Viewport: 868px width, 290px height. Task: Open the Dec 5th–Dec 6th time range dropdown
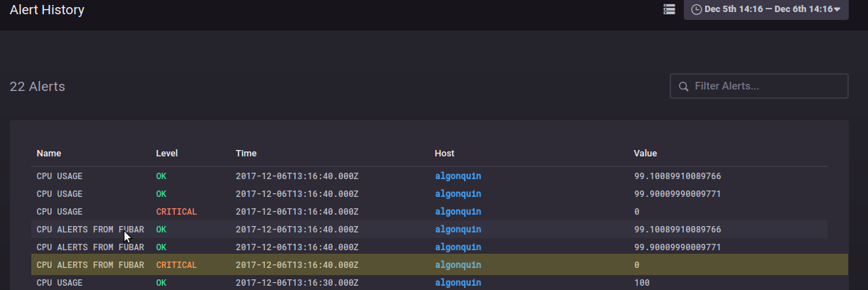(766, 9)
